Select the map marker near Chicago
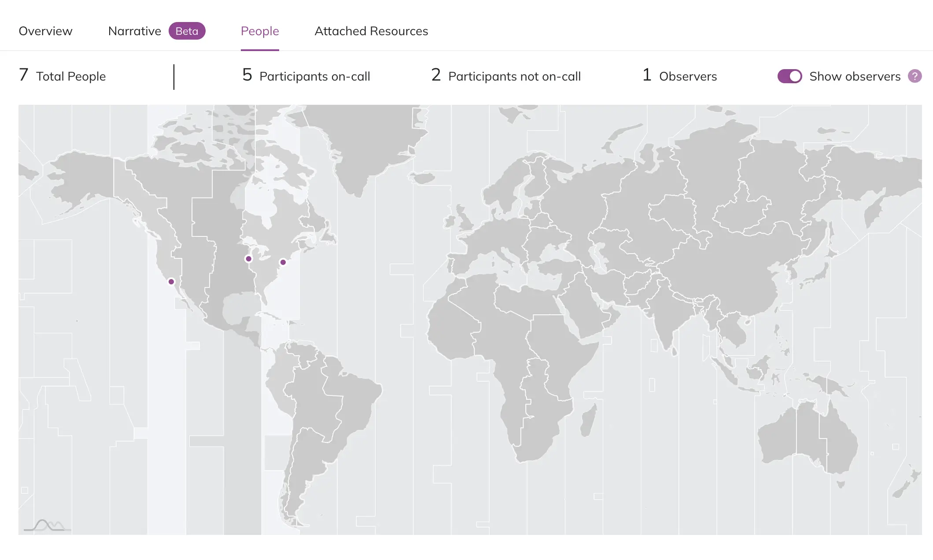 click(249, 259)
